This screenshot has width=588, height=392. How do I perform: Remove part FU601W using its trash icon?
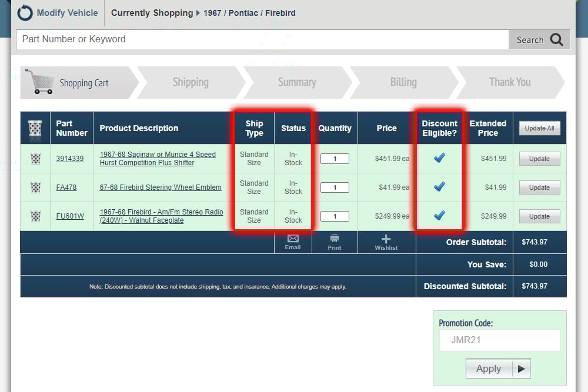point(36,216)
